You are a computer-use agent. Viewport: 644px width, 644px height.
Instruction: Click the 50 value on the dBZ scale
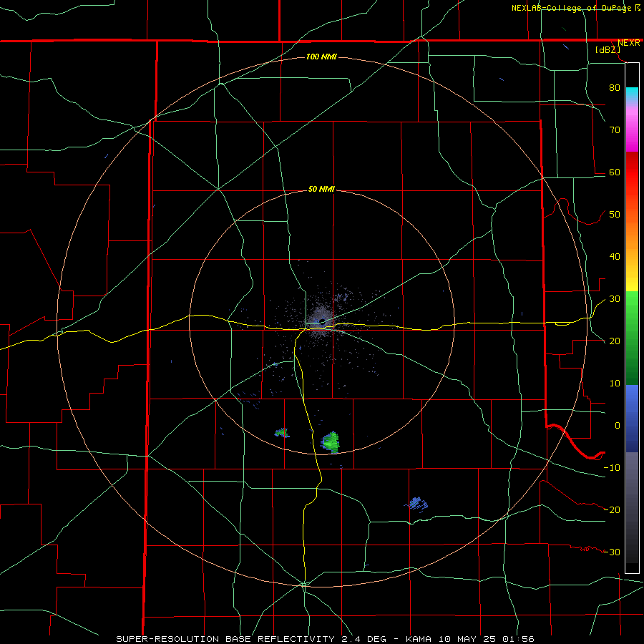tap(615, 215)
